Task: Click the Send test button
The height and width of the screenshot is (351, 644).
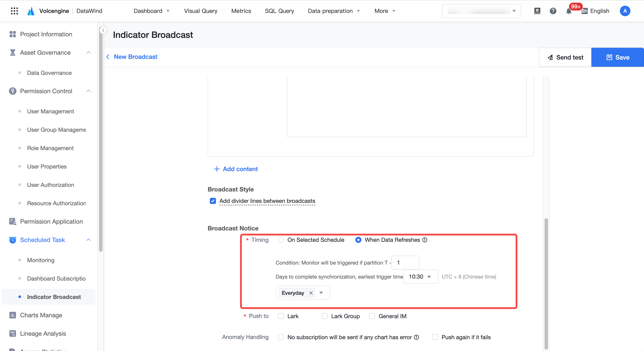Action: point(565,57)
